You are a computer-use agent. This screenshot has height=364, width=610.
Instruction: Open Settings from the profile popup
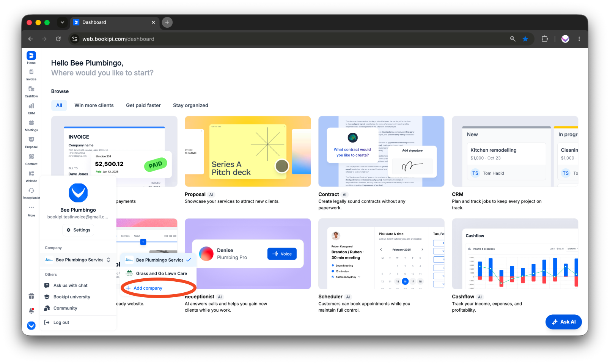(78, 230)
